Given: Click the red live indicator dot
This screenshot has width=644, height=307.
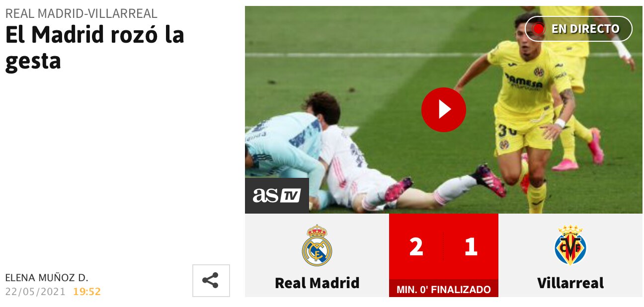Looking at the screenshot, I should (x=539, y=29).
